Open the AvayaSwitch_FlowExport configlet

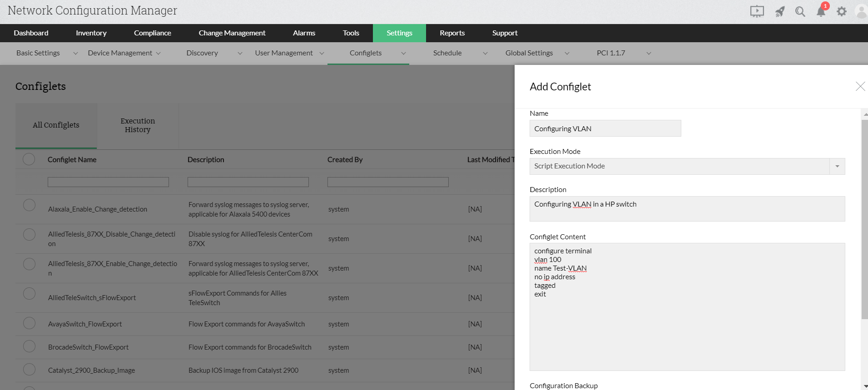85,324
